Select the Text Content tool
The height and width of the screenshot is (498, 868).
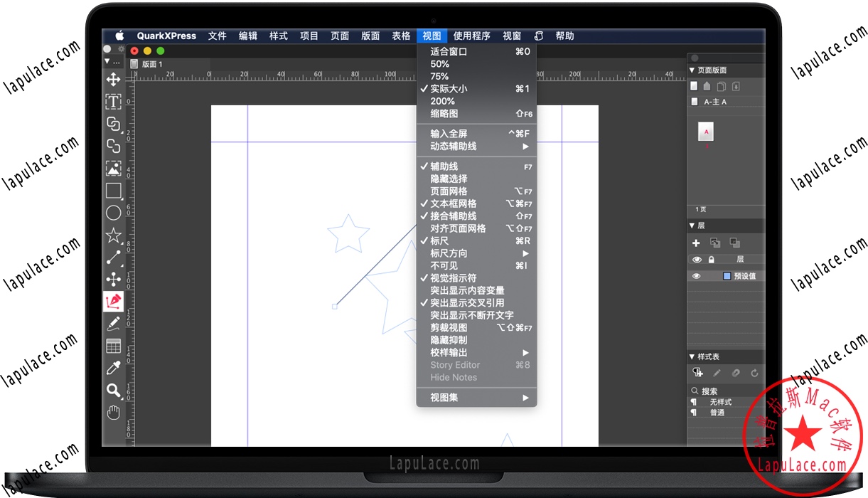tap(113, 102)
